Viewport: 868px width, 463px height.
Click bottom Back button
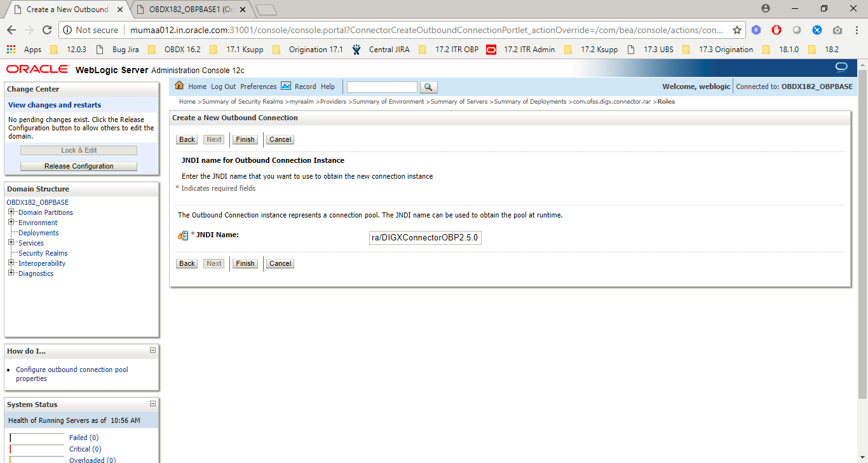(187, 263)
